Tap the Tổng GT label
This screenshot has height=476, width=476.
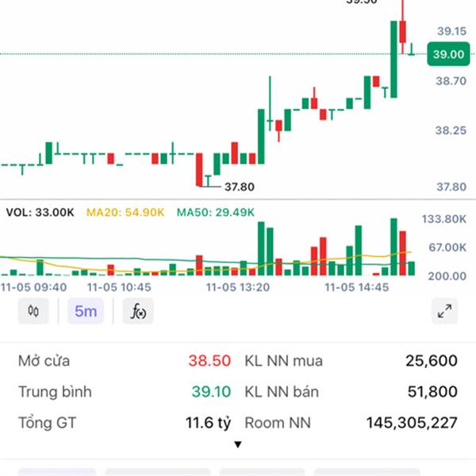47,423
